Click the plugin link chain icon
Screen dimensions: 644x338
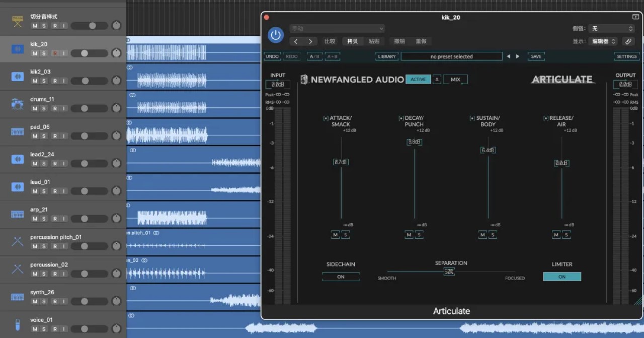(628, 41)
